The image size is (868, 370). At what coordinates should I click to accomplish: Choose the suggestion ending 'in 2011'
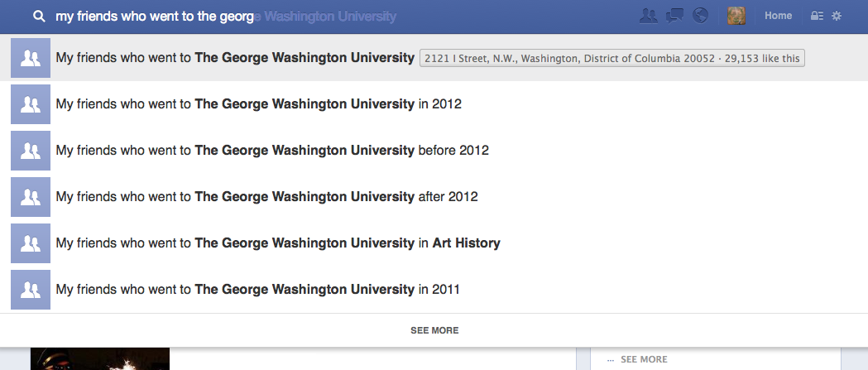click(x=434, y=290)
